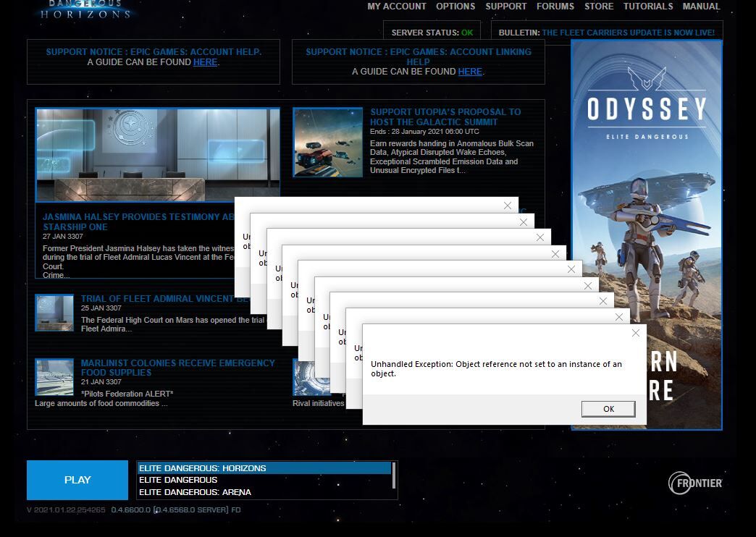Click the Frontier logo
This screenshot has width=756, height=537.
click(x=695, y=483)
